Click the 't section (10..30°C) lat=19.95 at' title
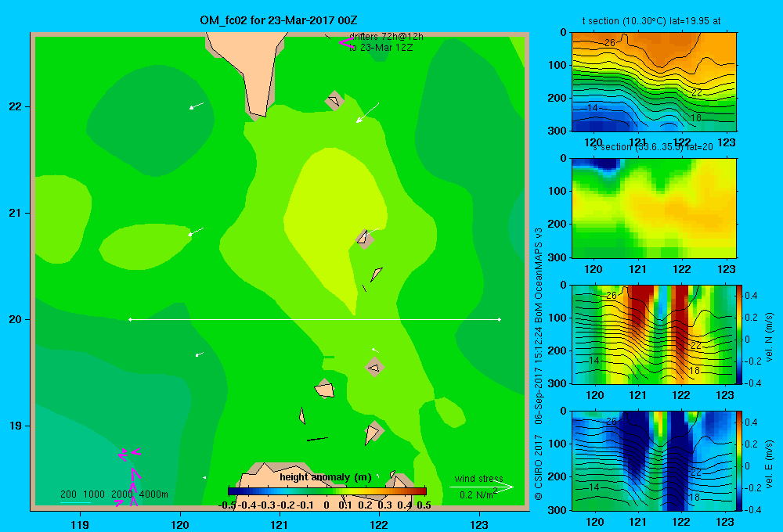Image resolution: width=783 pixels, height=532 pixels. coord(651,21)
